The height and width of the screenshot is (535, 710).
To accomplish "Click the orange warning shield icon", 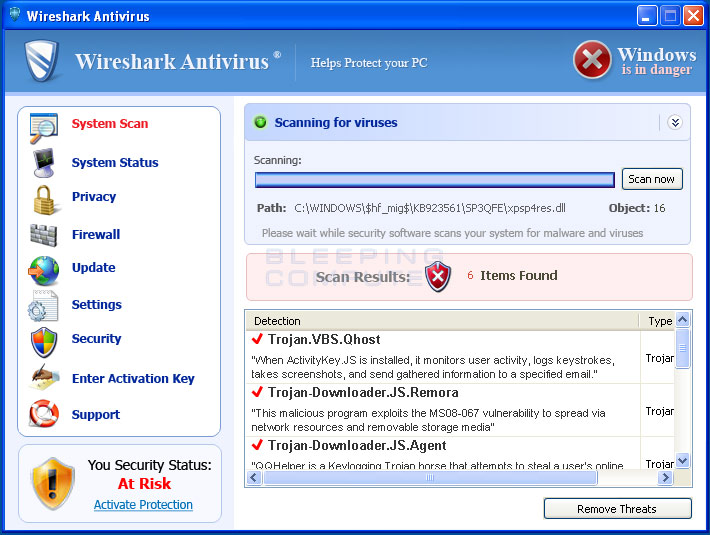I will point(53,483).
